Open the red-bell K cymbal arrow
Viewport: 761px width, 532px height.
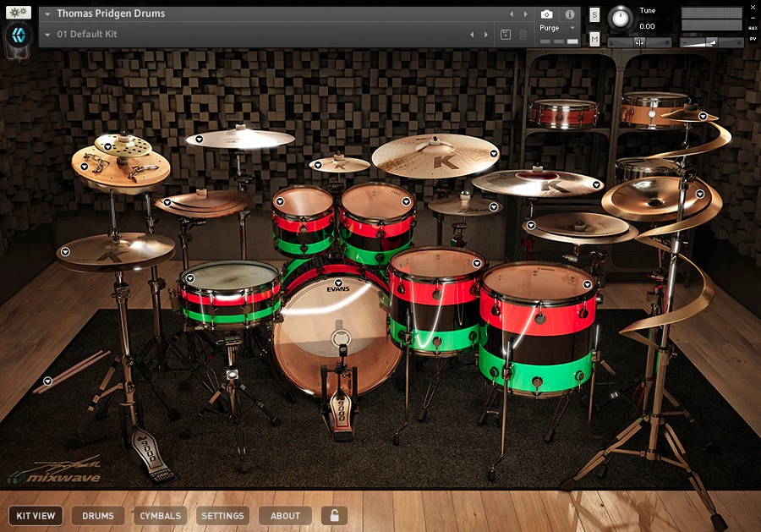(x=596, y=184)
